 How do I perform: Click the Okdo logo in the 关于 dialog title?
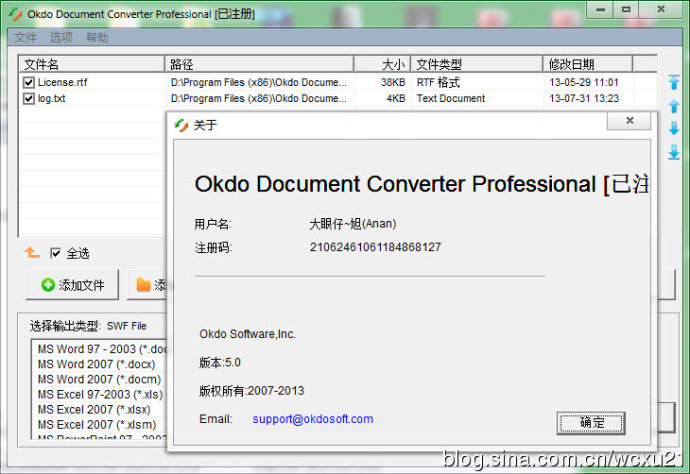pyautogui.click(x=181, y=125)
